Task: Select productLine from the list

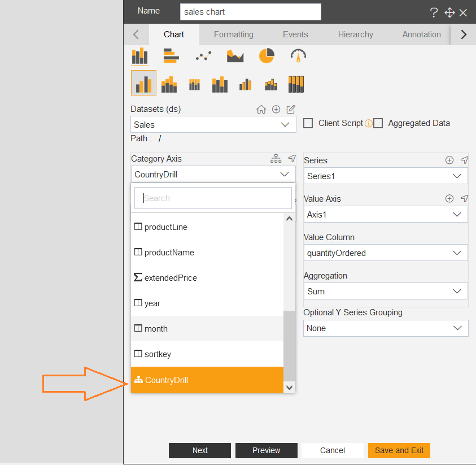Action: [207, 227]
